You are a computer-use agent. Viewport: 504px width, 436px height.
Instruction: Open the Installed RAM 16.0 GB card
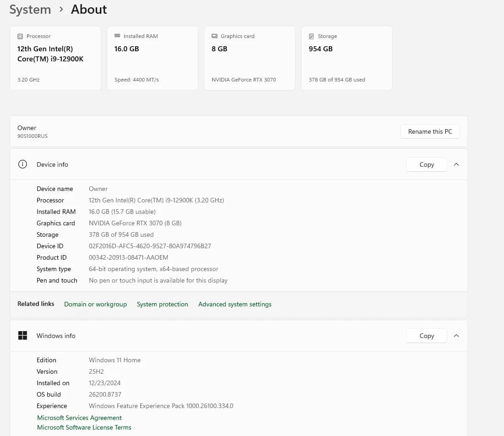[x=153, y=58]
